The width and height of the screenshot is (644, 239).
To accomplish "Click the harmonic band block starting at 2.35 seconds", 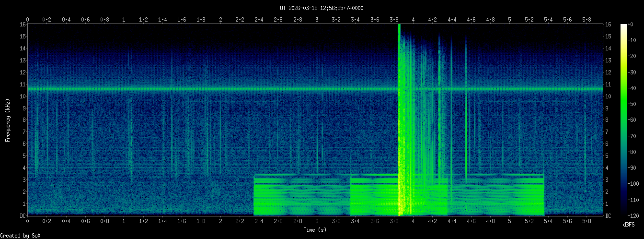I will click(x=302, y=197).
